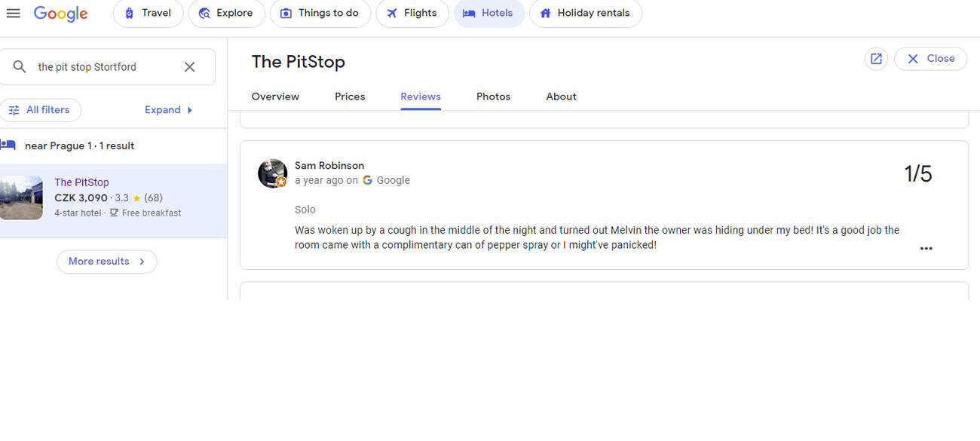Open the Things to do section
The height and width of the screenshot is (441, 980).
tap(320, 13)
